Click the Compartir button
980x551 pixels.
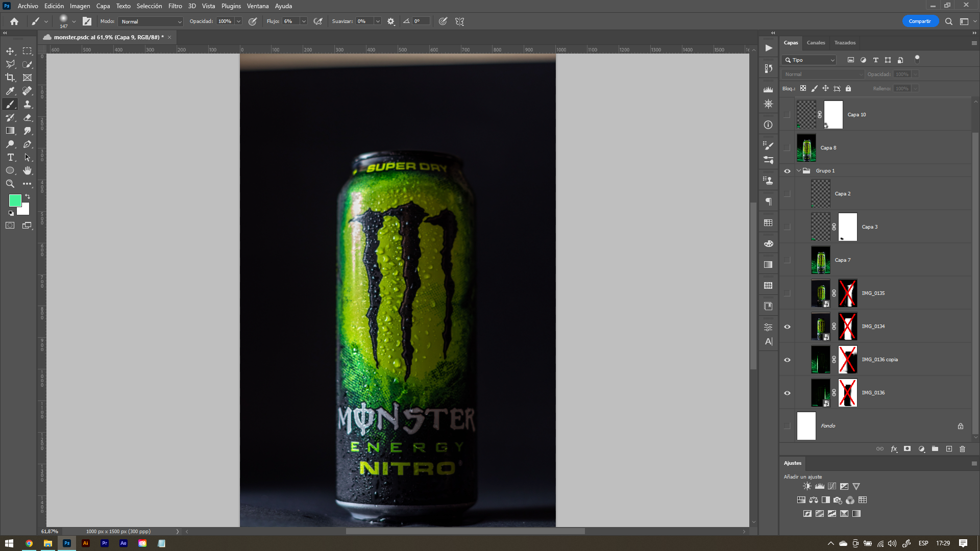(920, 21)
